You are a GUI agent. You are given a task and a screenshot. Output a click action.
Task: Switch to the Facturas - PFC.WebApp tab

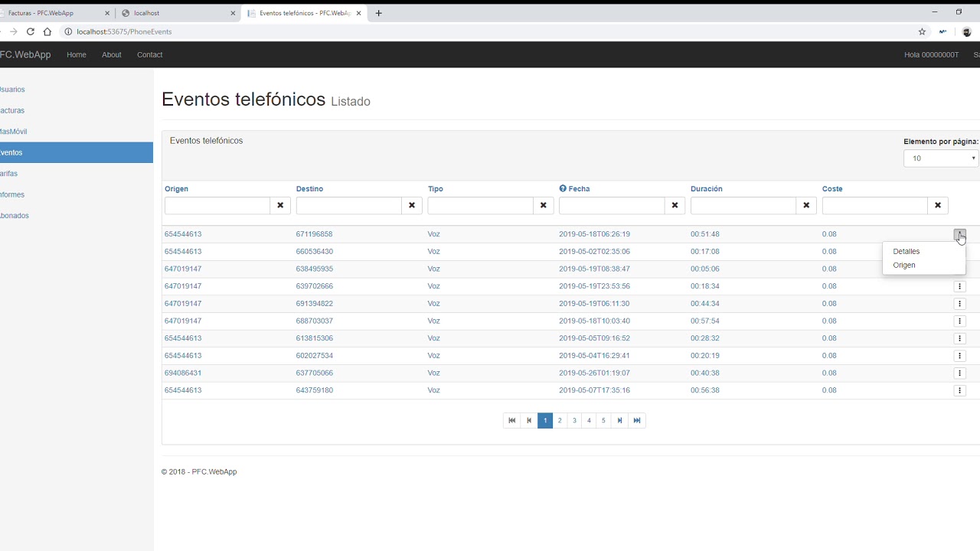55,13
